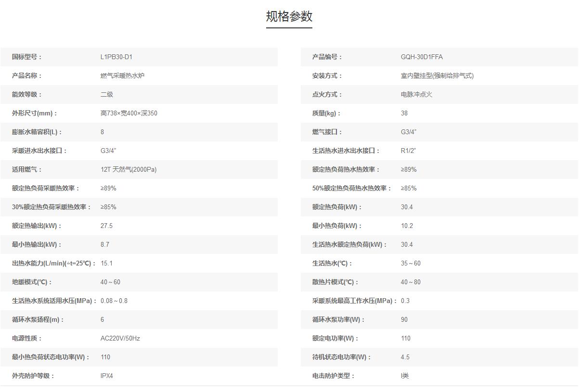This screenshot has width=579, height=392.
Task: Click the 电源性质 value AC220V/50Hz
Action: tap(120, 338)
